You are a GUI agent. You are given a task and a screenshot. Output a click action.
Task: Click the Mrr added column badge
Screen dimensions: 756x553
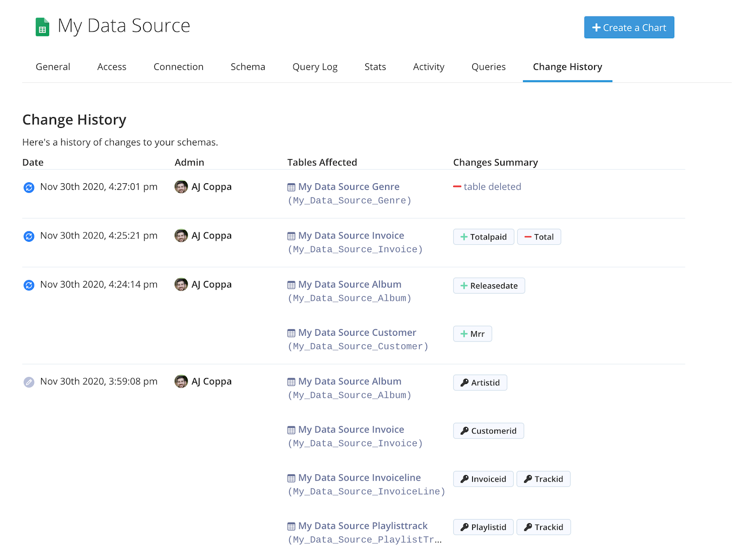472,334
